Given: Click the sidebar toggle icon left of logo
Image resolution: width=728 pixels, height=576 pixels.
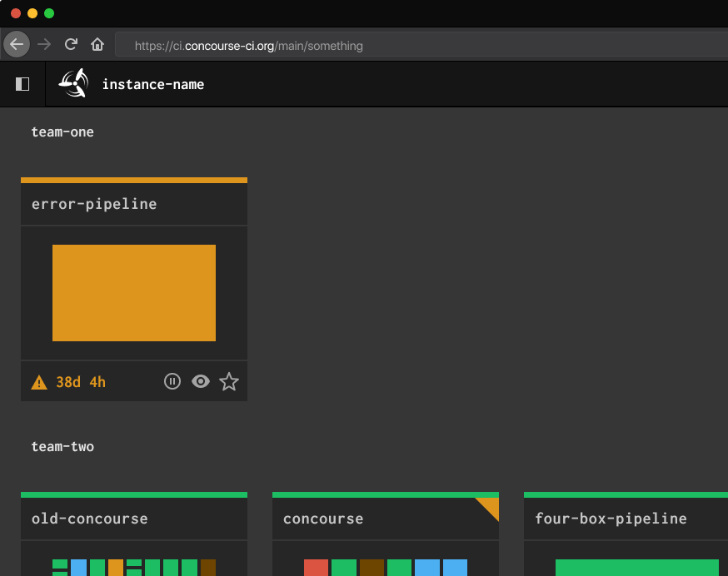Looking at the screenshot, I should point(22,83).
